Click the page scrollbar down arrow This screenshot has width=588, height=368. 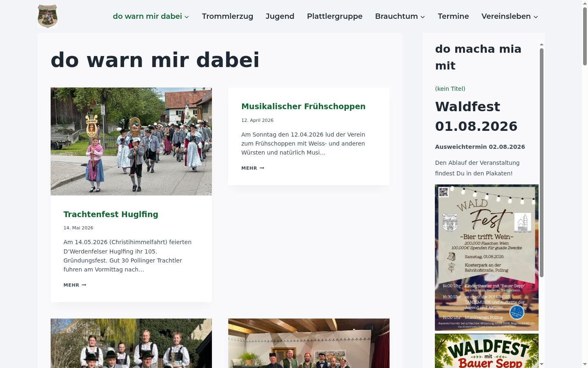[585, 364]
